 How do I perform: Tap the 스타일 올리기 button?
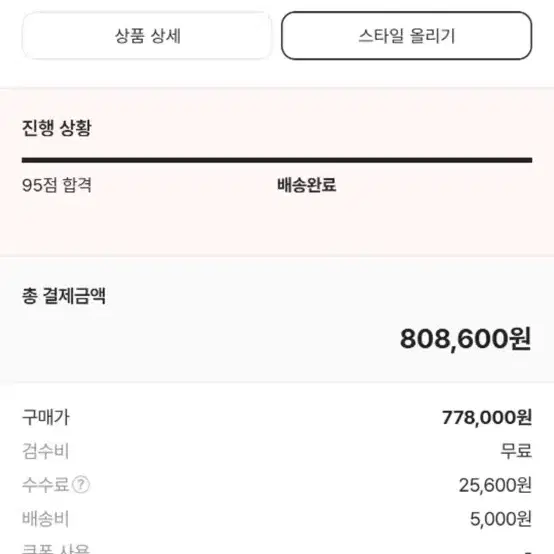[x=406, y=36]
